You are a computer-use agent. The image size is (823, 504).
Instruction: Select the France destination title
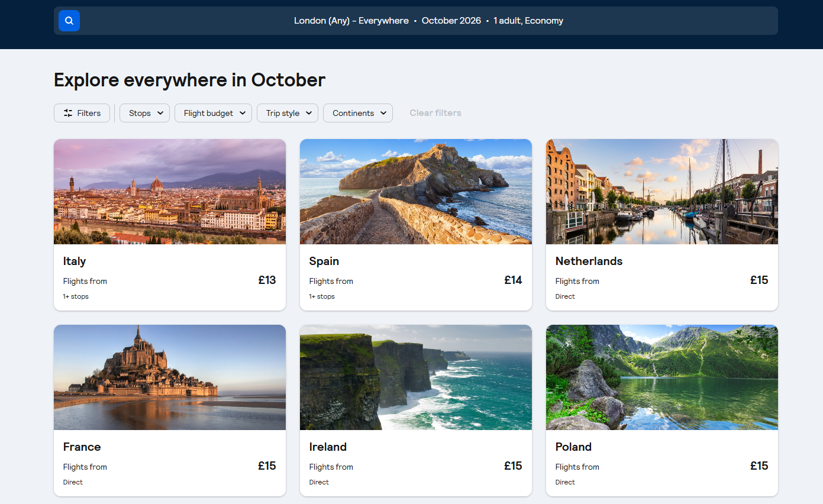[82, 447]
